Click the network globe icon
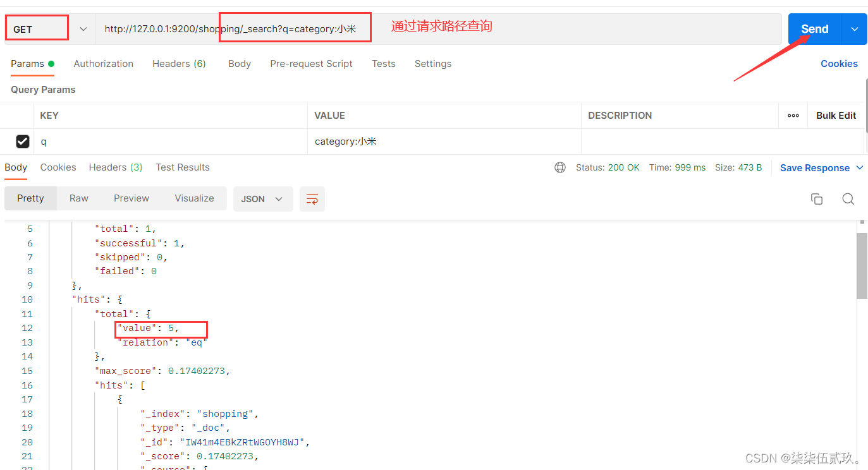The image size is (868, 470). click(559, 167)
